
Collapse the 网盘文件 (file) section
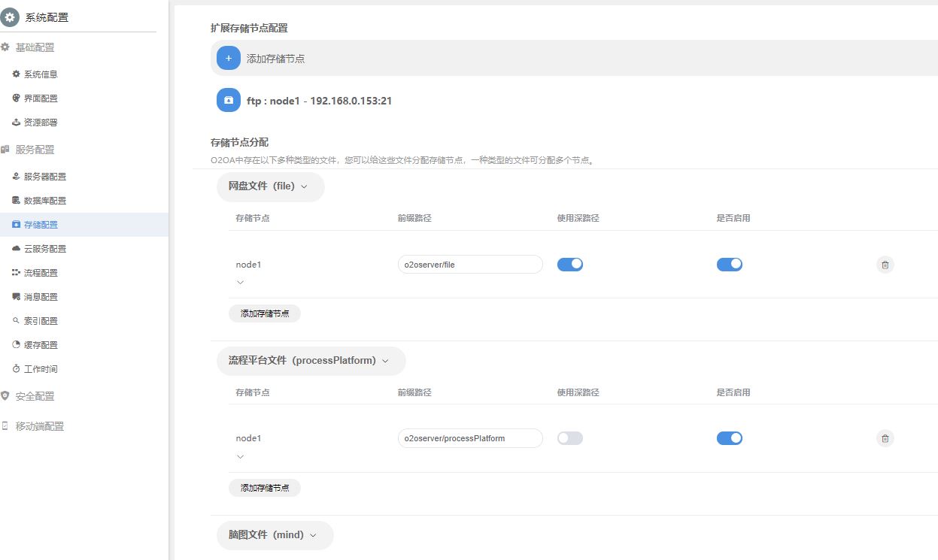pos(271,186)
